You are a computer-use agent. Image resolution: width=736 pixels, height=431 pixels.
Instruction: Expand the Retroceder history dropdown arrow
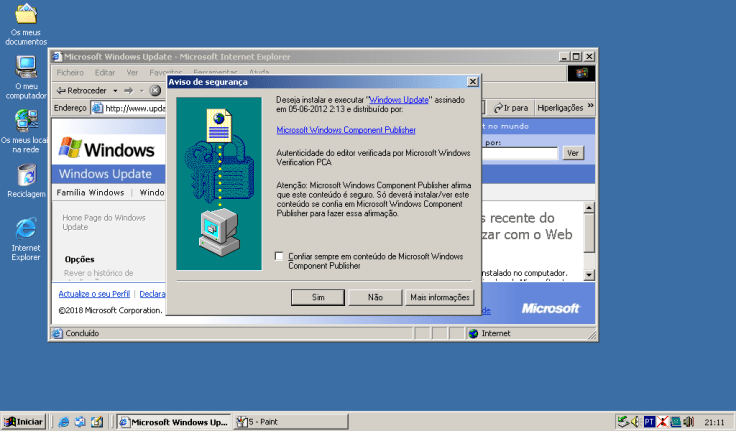116,90
